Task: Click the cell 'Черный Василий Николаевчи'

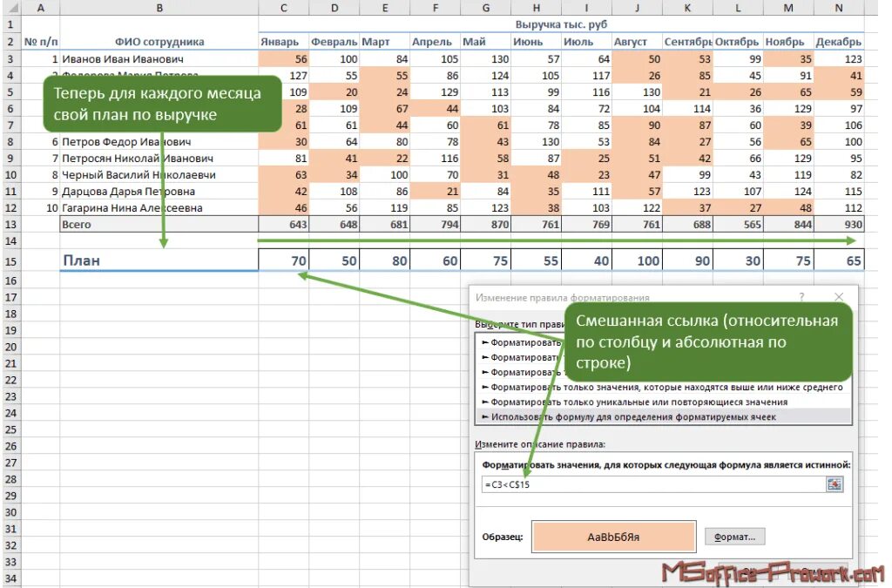Action: coord(159,174)
